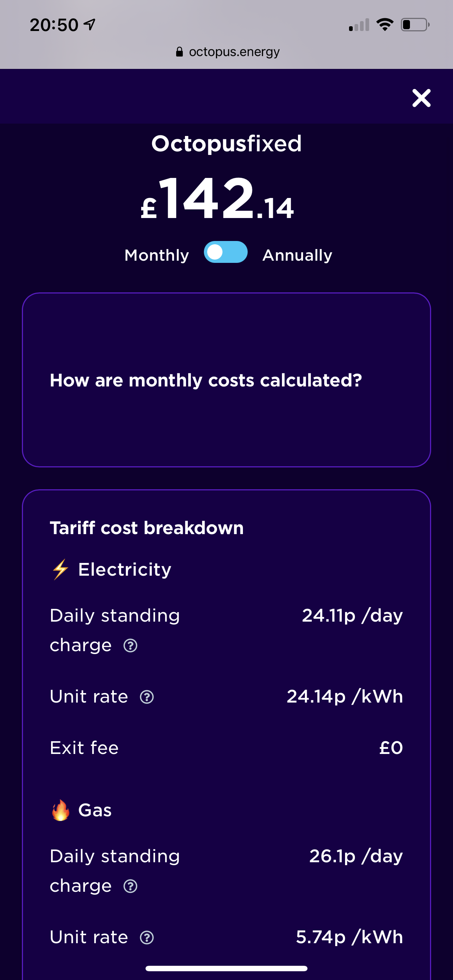This screenshot has height=980, width=453.
Task: Open help icon beside Electricity unit rate
Action: pyautogui.click(x=147, y=697)
